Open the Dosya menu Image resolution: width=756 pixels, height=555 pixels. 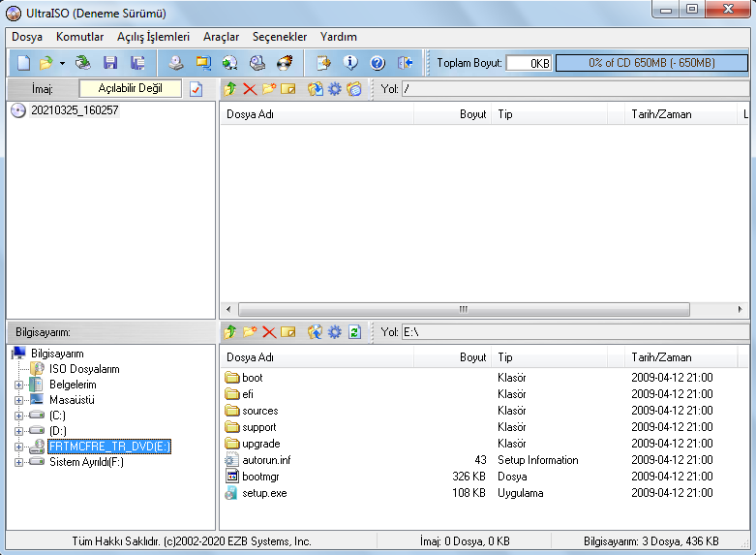pos(27,37)
